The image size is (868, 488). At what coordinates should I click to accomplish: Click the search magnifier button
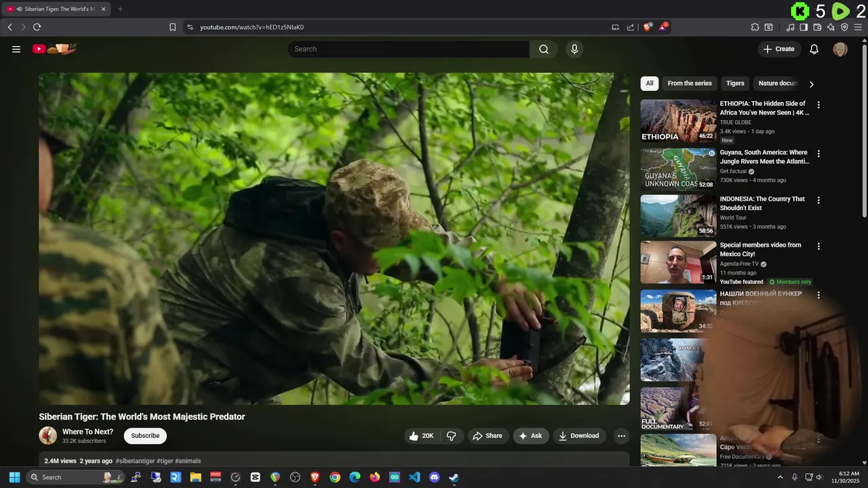click(544, 49)
